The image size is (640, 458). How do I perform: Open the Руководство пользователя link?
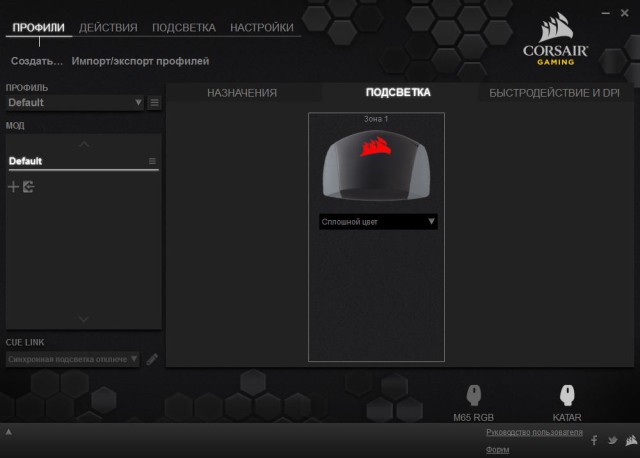click(x=533, y=432)
